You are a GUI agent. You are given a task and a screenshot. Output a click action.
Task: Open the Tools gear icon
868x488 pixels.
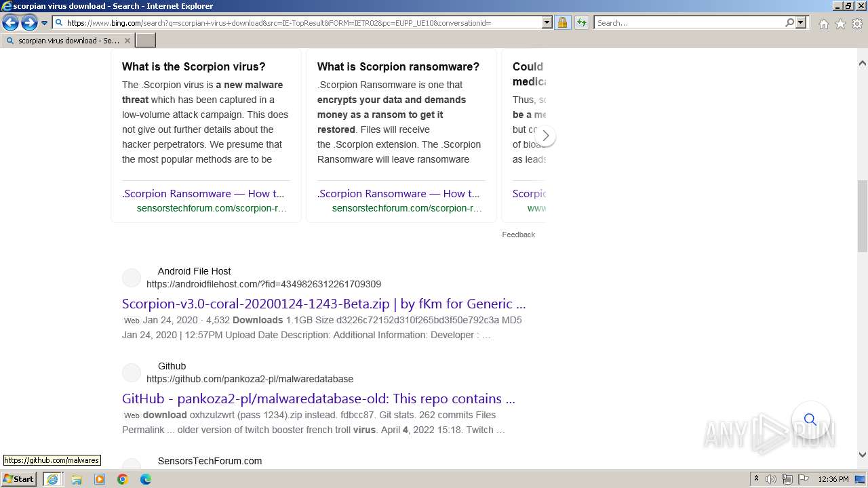coord(857,24)
